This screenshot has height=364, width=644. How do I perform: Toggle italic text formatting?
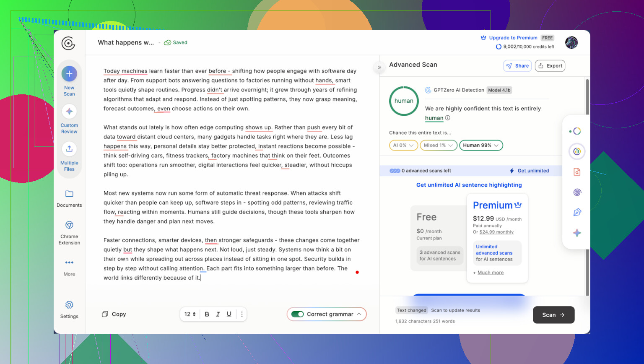pos(218,314)
